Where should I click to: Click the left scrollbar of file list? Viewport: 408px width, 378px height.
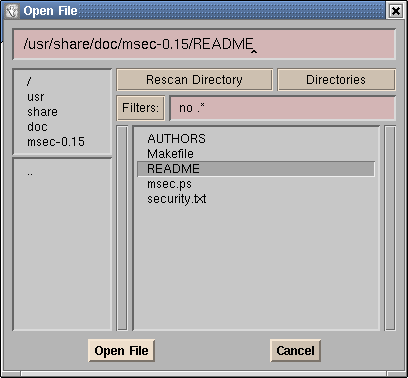[122, 228]
